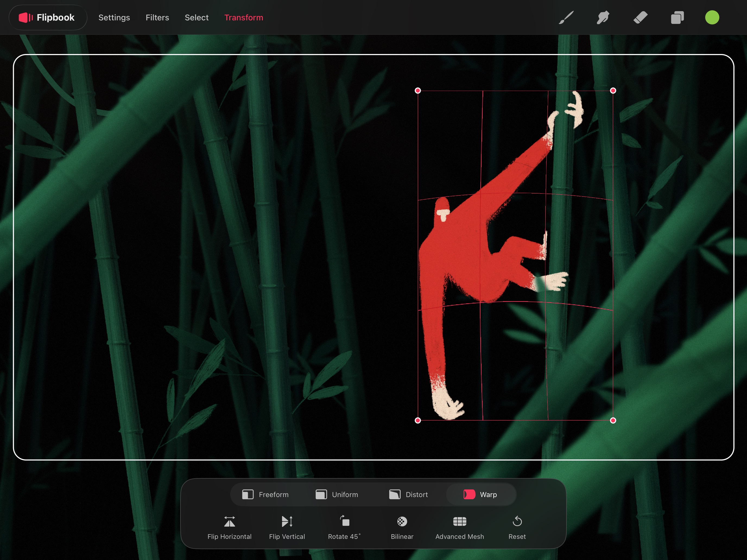Rotate selection 45 degrees
Screen dimensions: 747x560
[x=344, y=521]
